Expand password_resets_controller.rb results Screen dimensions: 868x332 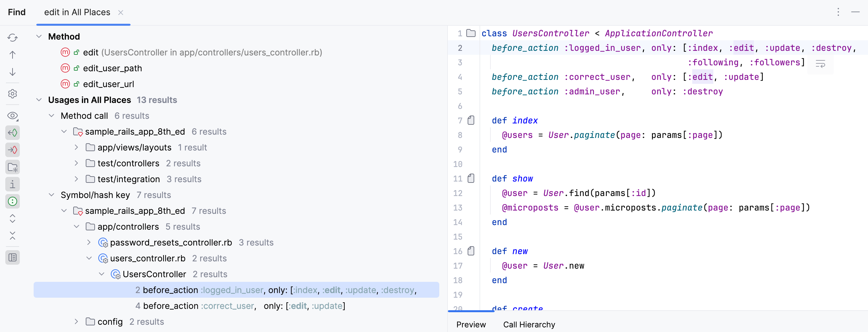(89, 243)
